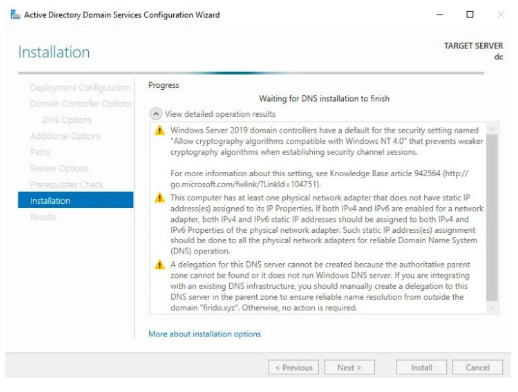Image resolution: width=518 pixels, height=392 pixels.
Task: Click the static IP address warning icon
Action: click(x=160, y=198)
